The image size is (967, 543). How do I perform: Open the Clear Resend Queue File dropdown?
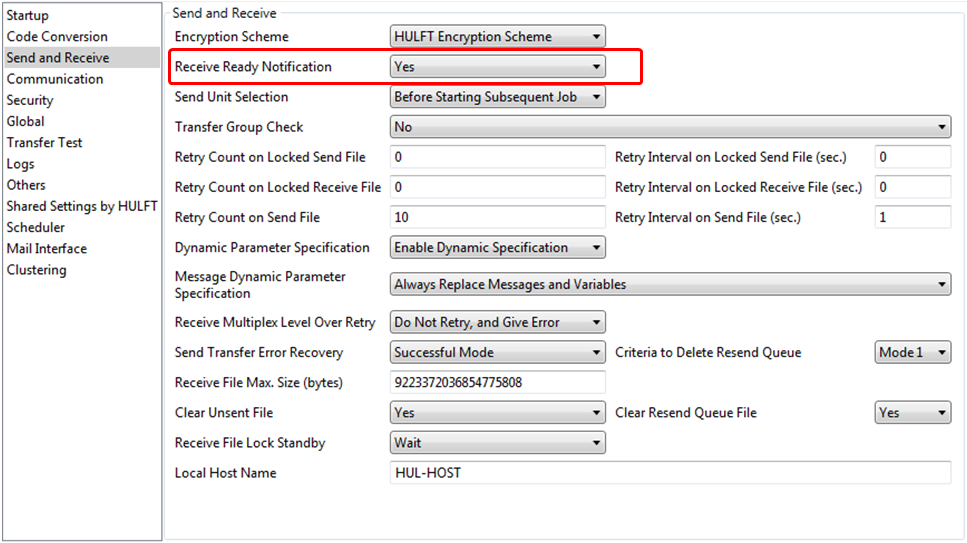click(x=912, y=412)
